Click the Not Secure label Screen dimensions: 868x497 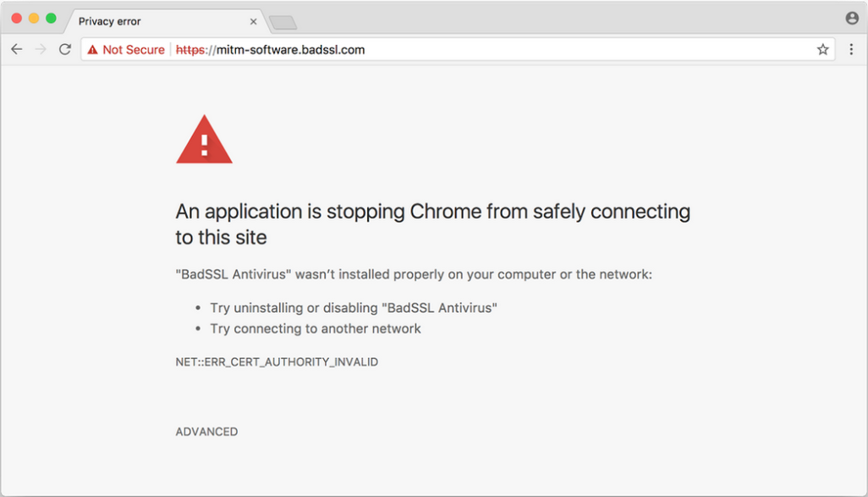click(132, 49)
